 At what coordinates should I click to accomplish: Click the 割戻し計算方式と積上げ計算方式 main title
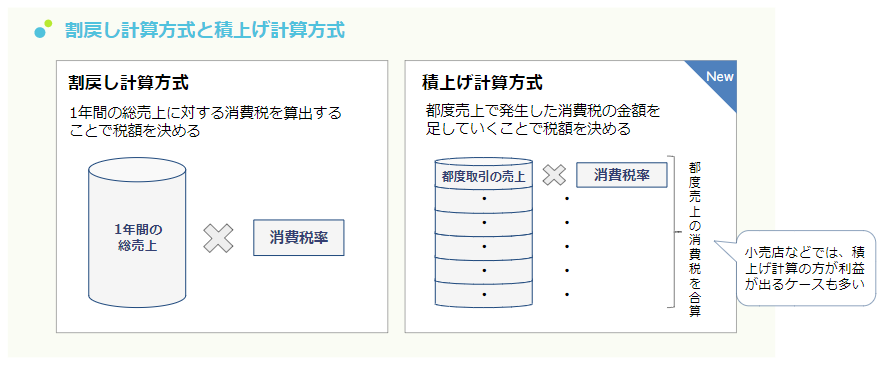click(205, 30)
